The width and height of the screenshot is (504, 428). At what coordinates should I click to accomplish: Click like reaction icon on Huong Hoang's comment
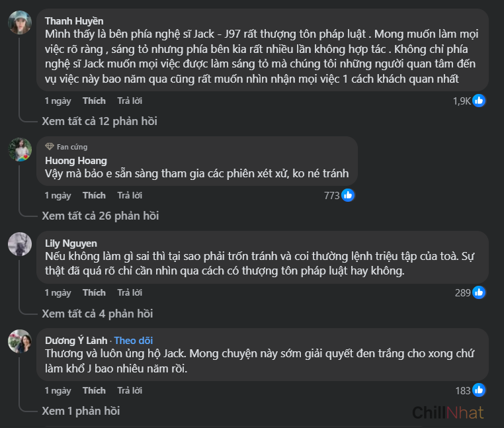349,195
